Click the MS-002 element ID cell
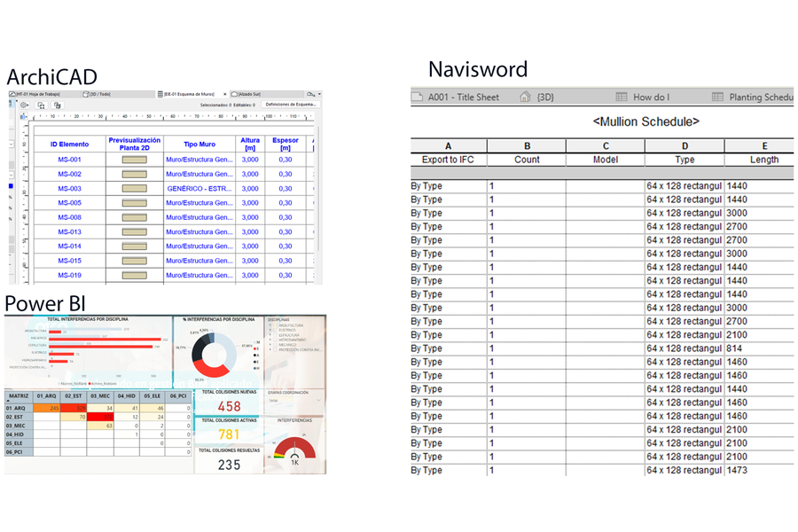 [70, 174]
